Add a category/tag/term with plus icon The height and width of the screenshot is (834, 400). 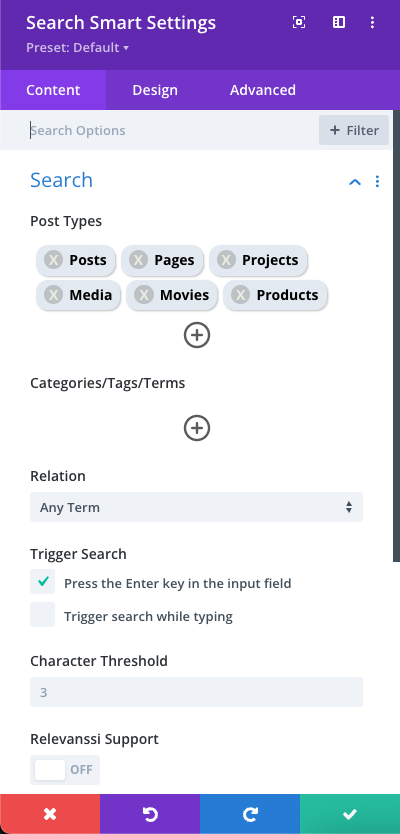click(197, 428)
